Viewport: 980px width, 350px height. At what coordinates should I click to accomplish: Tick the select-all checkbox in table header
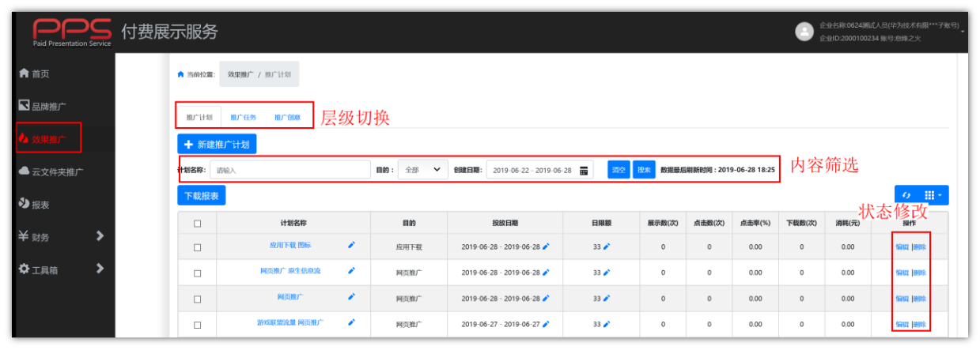198,224
